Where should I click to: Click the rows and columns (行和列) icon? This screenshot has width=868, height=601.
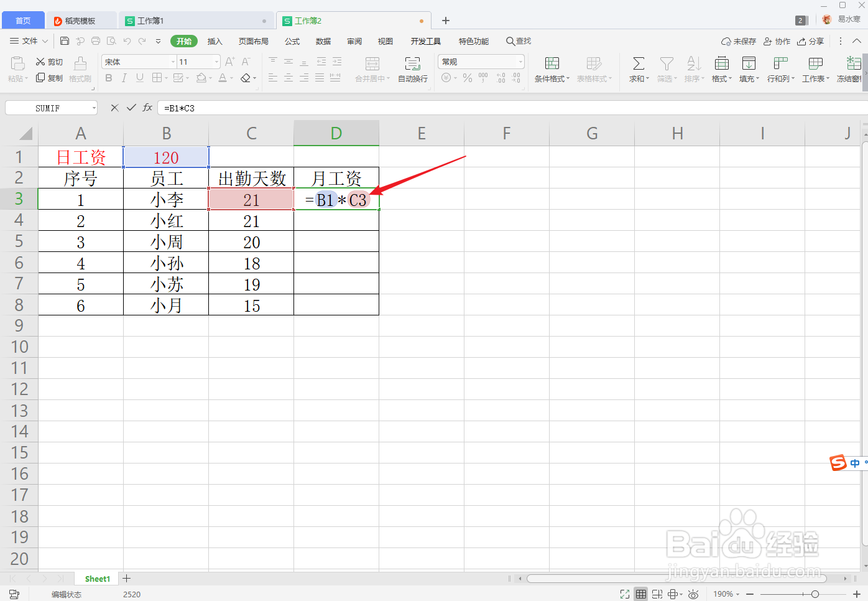pyautogui.click(x=780, y=63)
